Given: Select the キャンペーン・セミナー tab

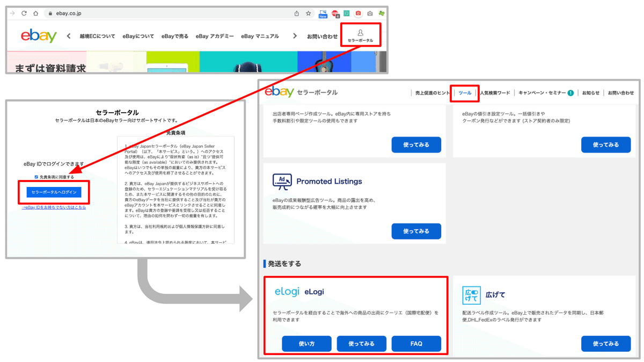Looking at the screenshot, I should pos(542,93).
